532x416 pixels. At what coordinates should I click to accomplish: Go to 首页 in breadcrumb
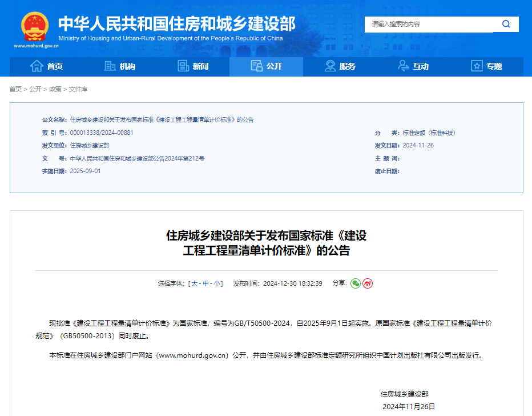pos(15,89)
